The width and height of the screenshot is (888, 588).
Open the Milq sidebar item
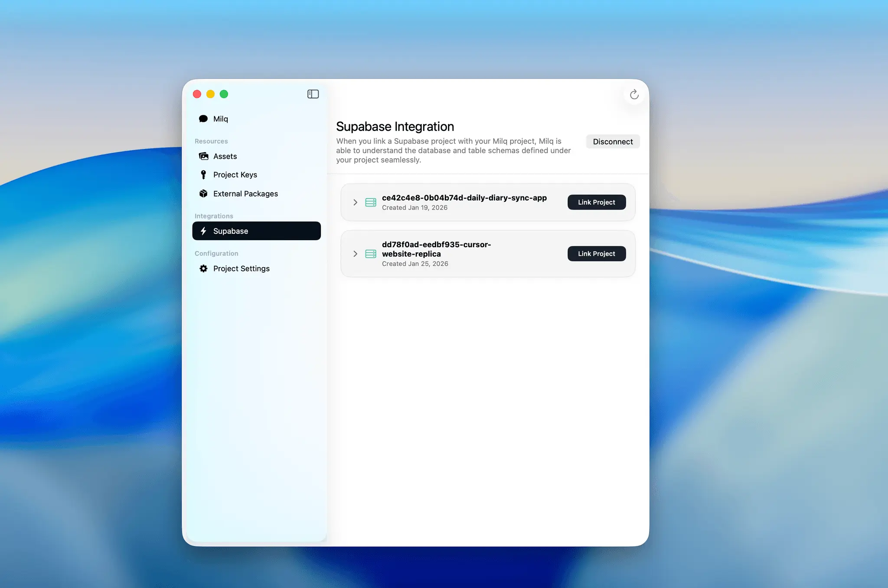click(x=257, y=119)
